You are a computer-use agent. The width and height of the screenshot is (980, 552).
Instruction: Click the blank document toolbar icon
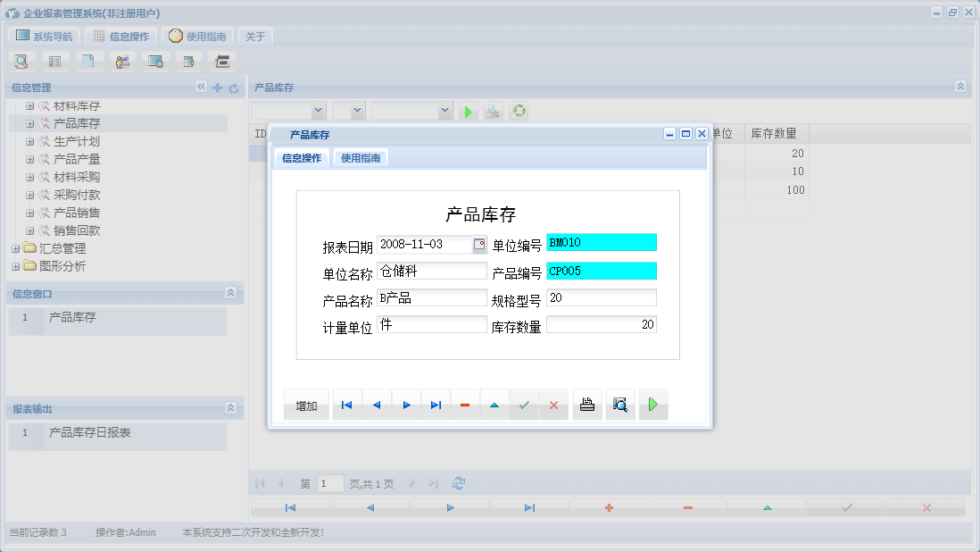point(88,62)
